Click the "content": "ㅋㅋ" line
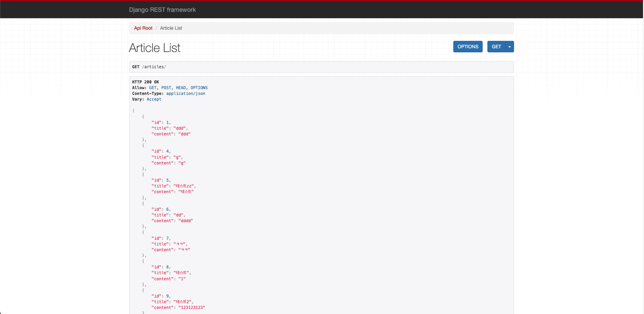This screenshot has height=314, width=644. coord(171,250)
